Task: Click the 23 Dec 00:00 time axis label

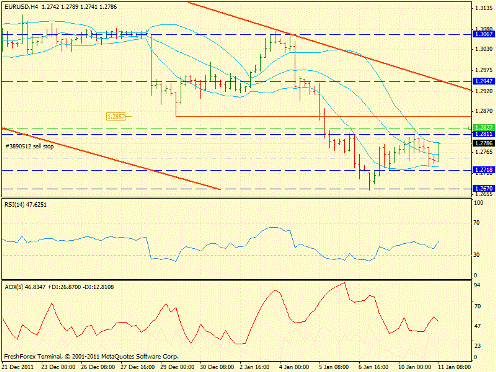Action: [58, 367]
